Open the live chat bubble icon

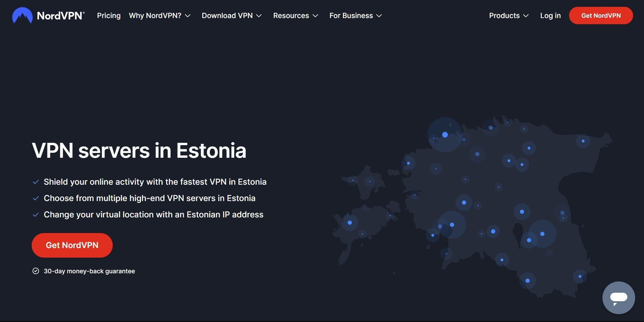coord(618,298)
